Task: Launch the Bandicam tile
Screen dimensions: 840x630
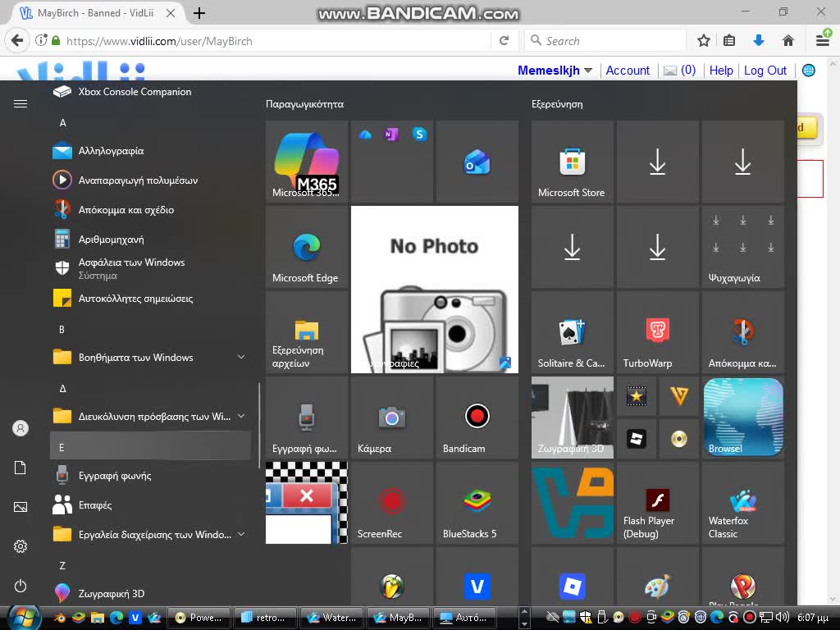Action: point(477,418)
